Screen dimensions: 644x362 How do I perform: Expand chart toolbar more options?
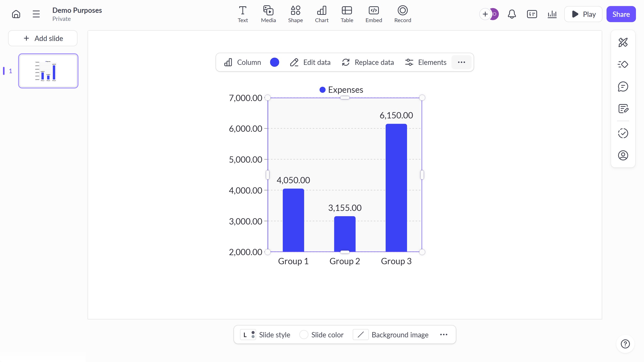(x=461, y=62)
